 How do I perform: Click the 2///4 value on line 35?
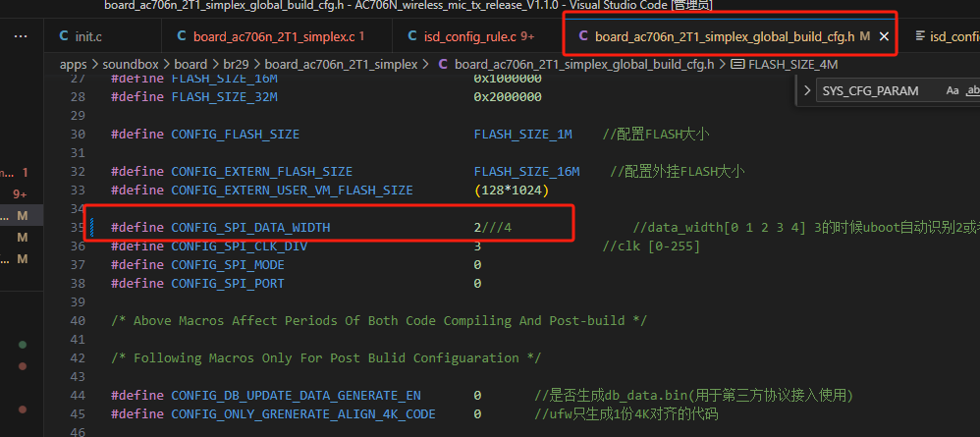493,228
